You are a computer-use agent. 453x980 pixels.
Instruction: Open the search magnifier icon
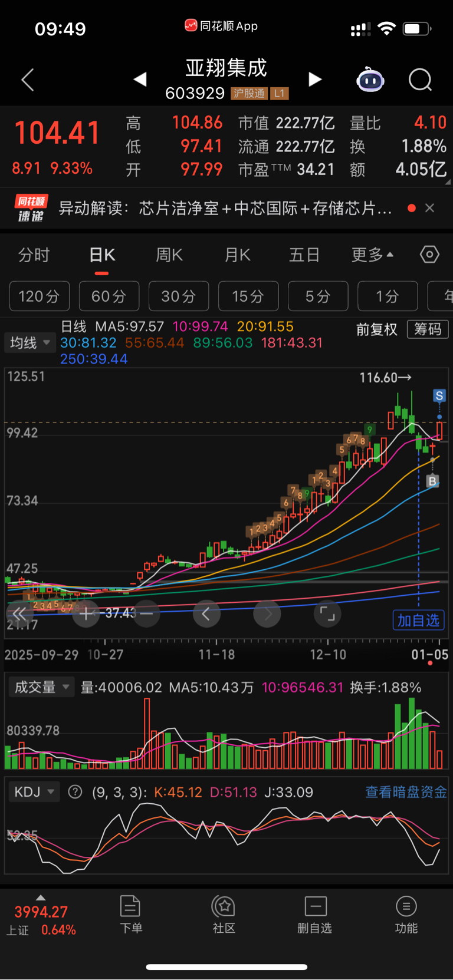421,80
